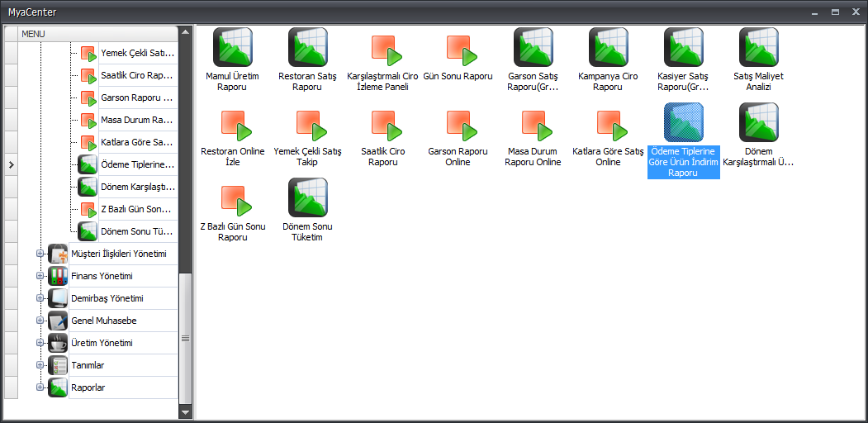
Task: Select Katlara Göre Sa... tree entry
Action: coord(138,142)
